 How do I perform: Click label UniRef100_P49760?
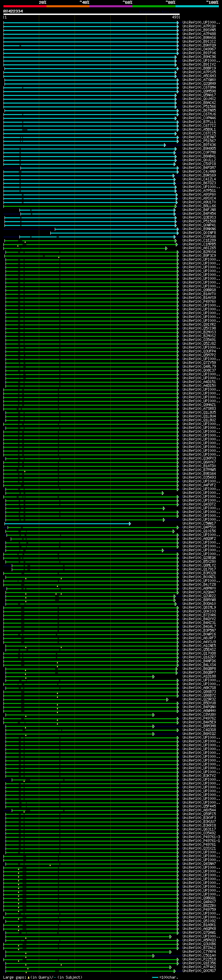[199, 301]
